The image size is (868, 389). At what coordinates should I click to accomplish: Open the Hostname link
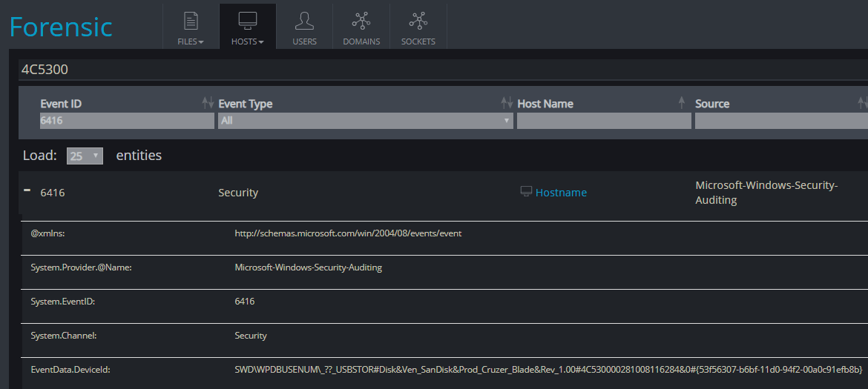[x=561, y=193]
